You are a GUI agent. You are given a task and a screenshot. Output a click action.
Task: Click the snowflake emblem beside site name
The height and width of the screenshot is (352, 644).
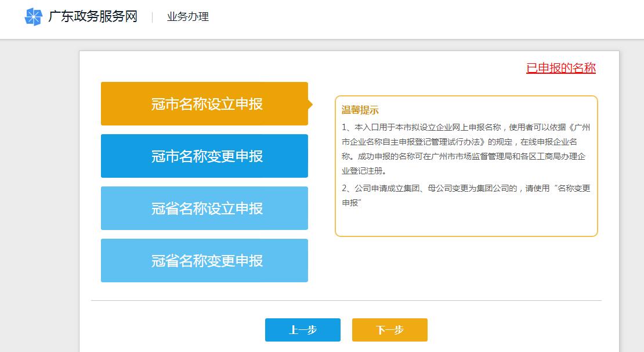coord(34,17)
